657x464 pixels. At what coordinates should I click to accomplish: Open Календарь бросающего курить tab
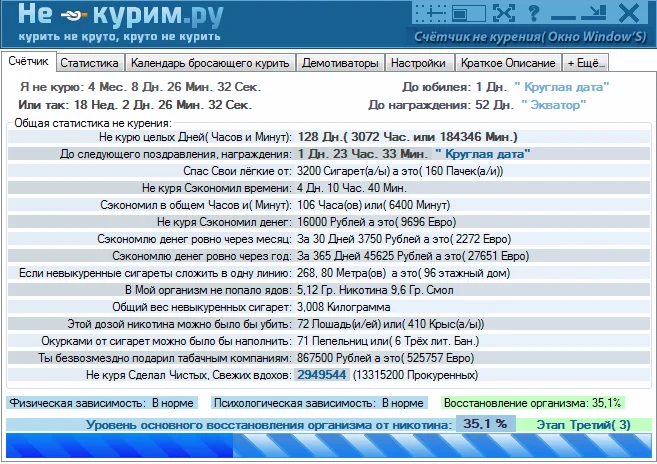(210, 62)
